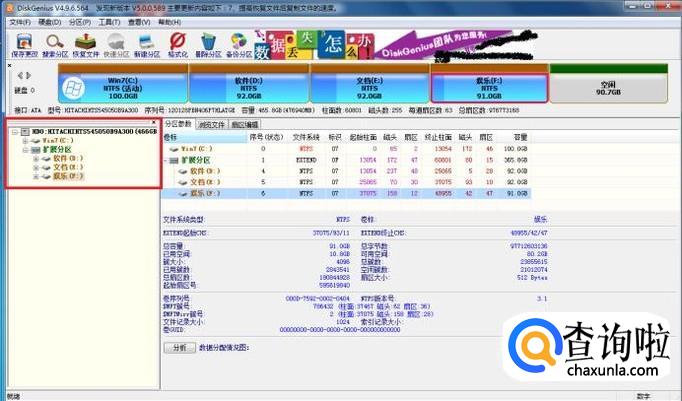Image resolution: width=682 pixels, height=401 pixels.
Task: Expand the 软件 (D:) tree node
Action: 36,159
